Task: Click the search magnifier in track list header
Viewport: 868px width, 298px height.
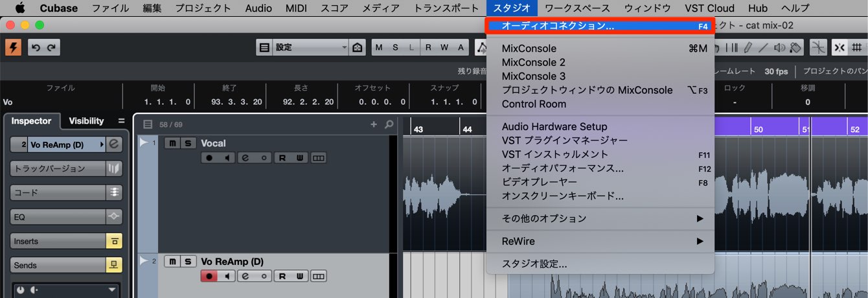Action: click(389, 124)
